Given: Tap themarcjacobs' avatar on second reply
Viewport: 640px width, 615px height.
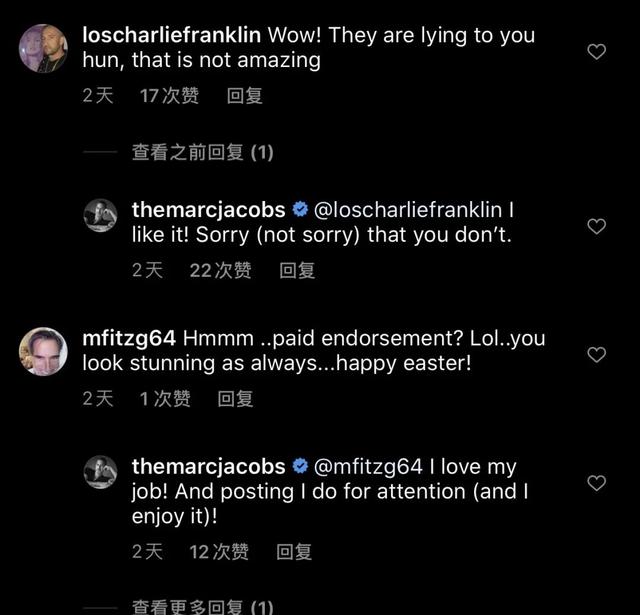Looking at the screenshot, I should pos(101,472).
